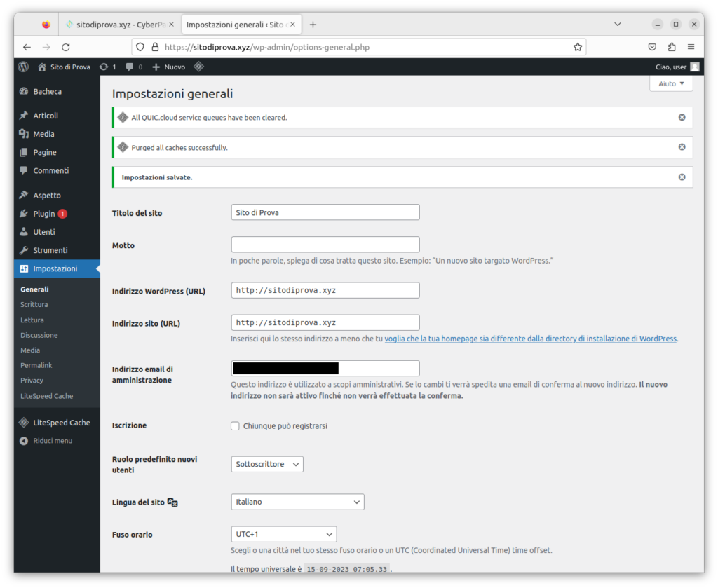
Task: Select Discussione settings submenu
Action: [x=39, y=335]
